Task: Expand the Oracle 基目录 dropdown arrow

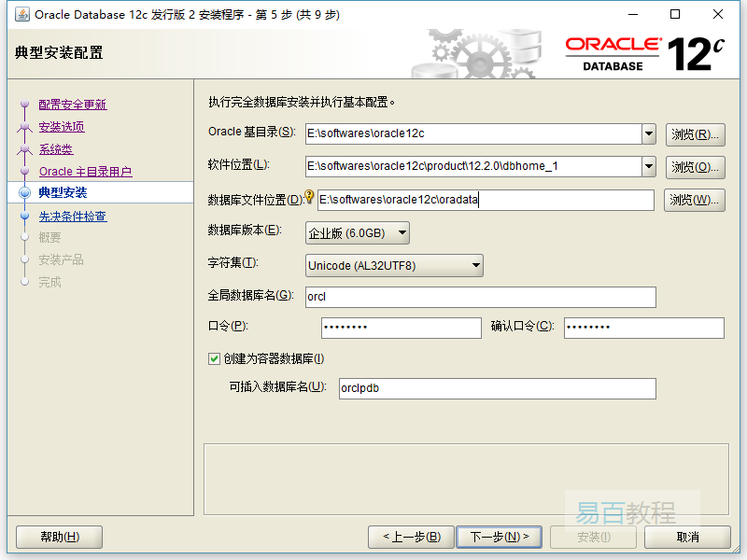Action: [x=649, y=133]
